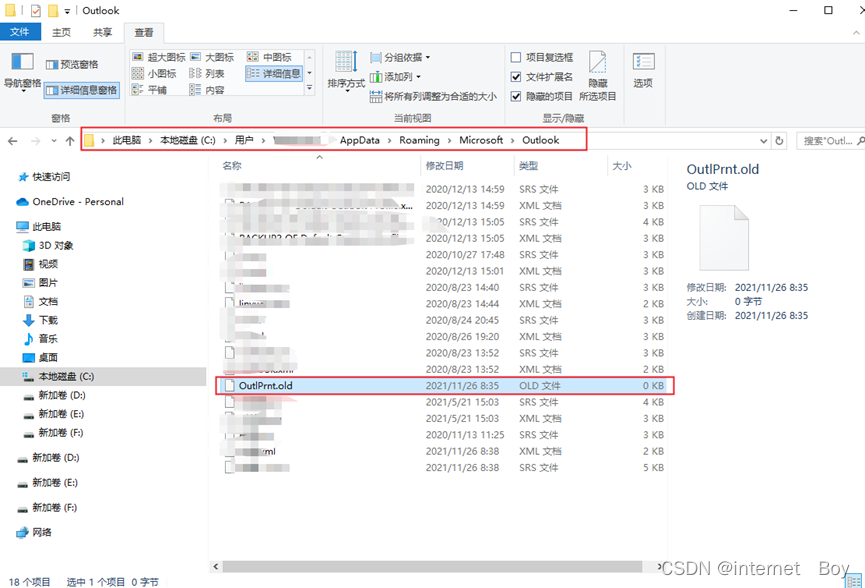The height and width of the screenshot is (588, 865).
Task: Click 本地磁盘 (C:) in the address path
Action: [x=188, y=140]
